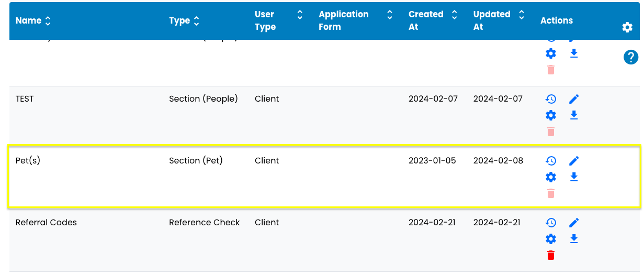Select the 'Referral Codes' name cell

click(x=46, y=222)
